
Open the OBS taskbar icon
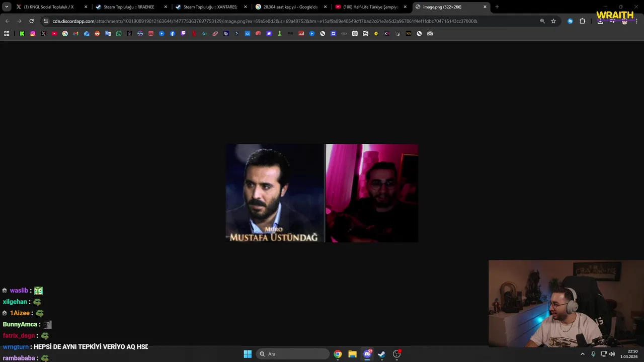coord(396,354)
